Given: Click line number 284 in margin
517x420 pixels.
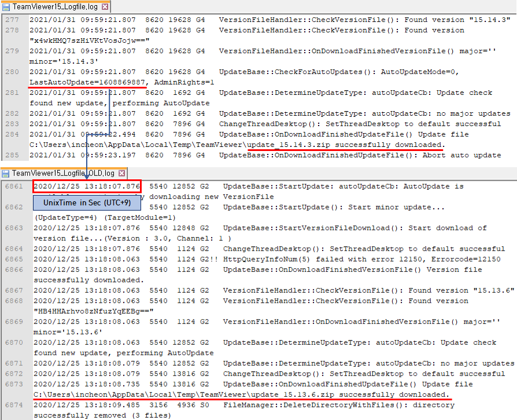Looking at the screenshot, I should click(x=12, y=135).
